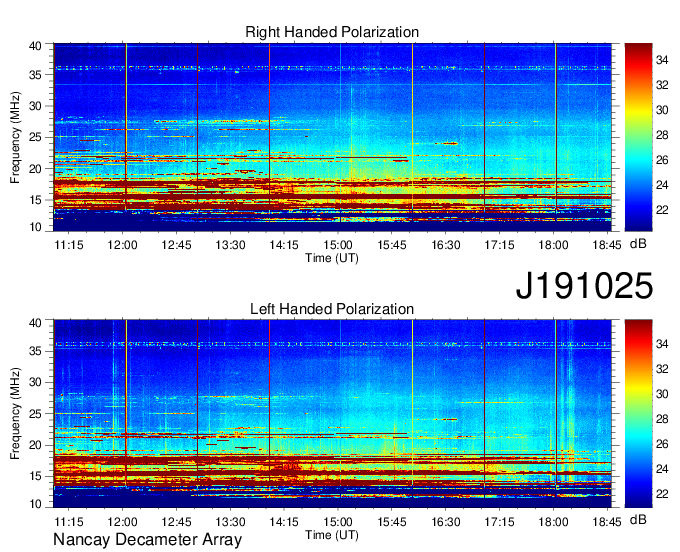Click the "17:15" tick on Right Handed plot
The width and height of the screenshot is (680, 552).
pyautogui.click(x=499, y=245)
